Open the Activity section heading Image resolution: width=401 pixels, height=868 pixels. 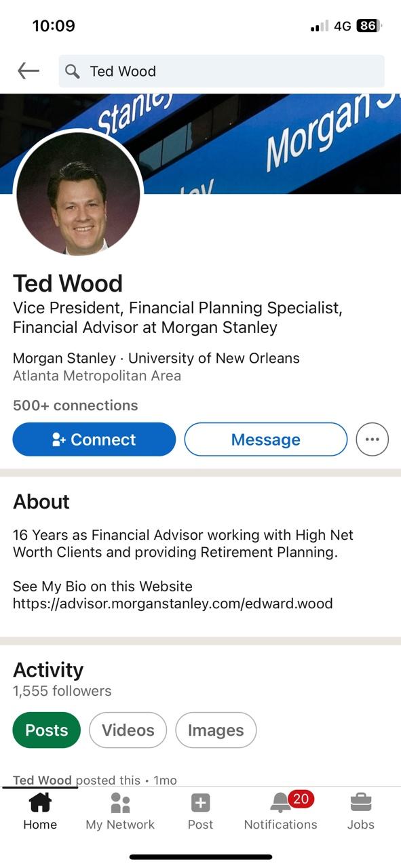[48, 670]
